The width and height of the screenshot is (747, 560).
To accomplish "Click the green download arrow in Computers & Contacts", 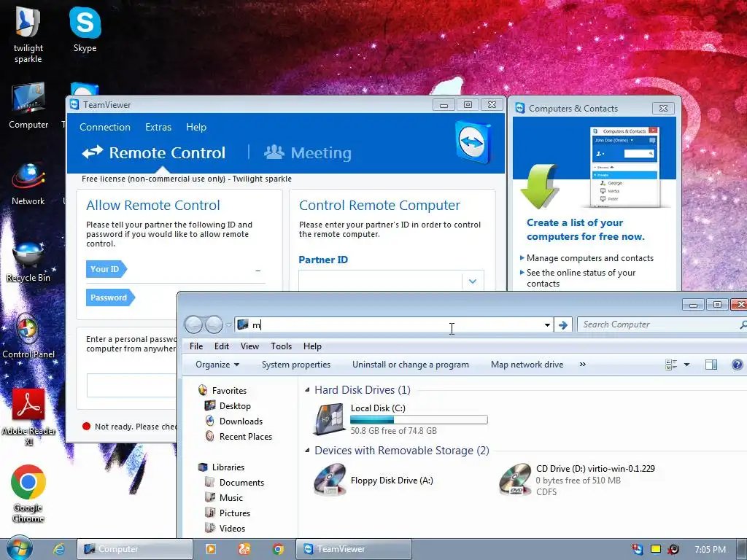I will click(539, 186).
